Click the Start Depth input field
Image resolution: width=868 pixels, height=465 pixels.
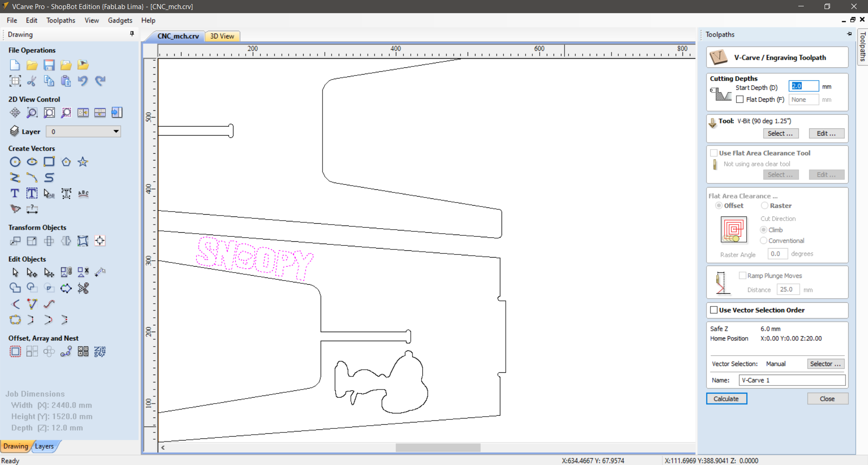coord(804,86)
